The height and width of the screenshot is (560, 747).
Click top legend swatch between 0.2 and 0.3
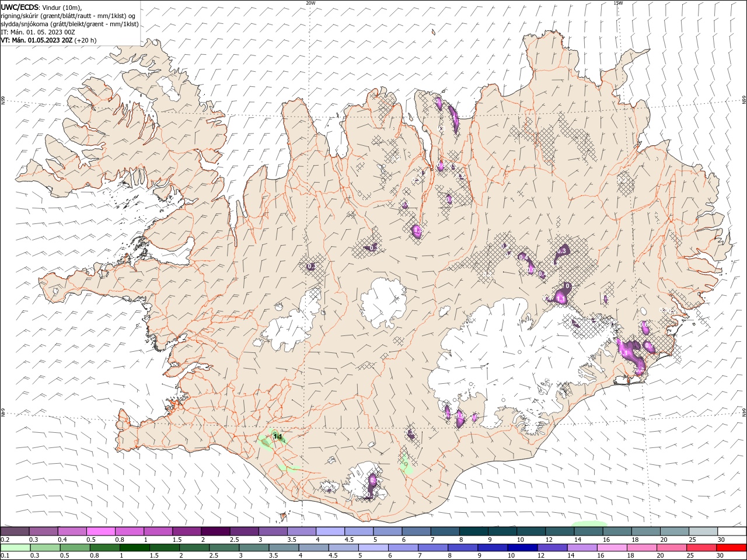click(15, 531)
